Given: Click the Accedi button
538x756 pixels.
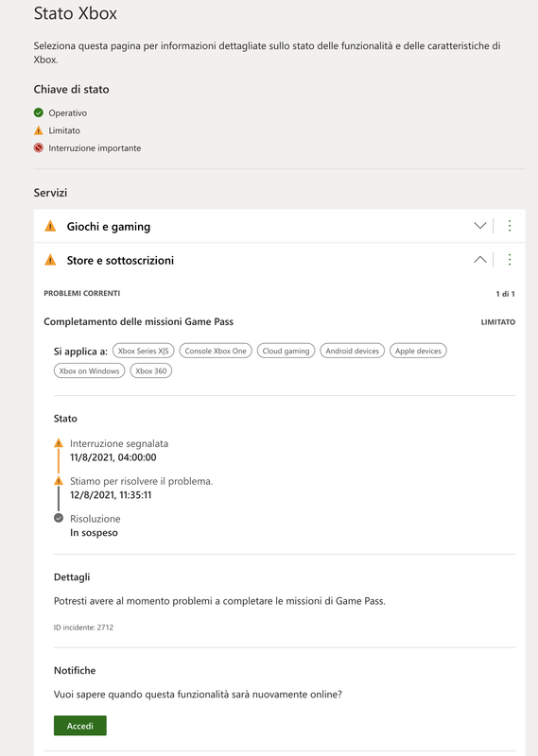Looking at the screenshot, I should tap(80, 726).
